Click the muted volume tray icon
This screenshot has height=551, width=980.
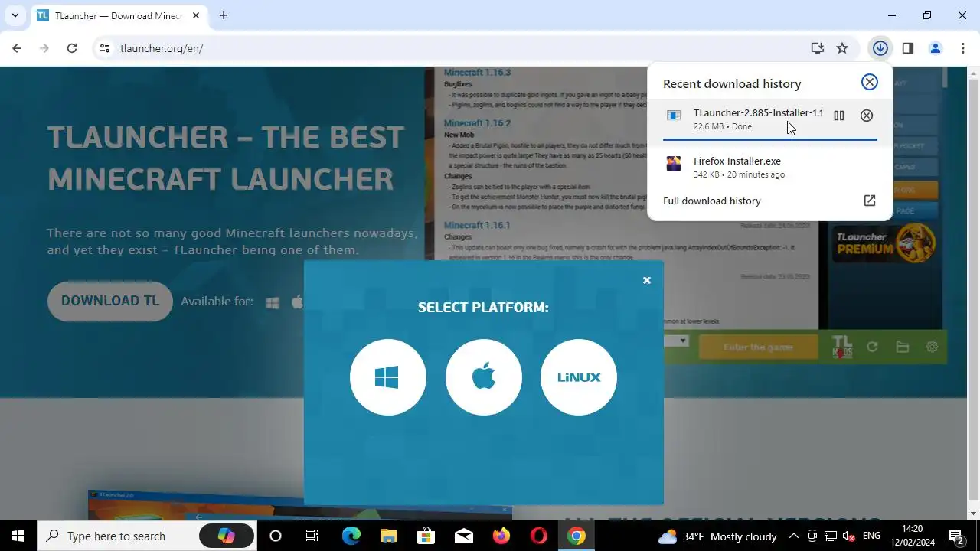848,536
